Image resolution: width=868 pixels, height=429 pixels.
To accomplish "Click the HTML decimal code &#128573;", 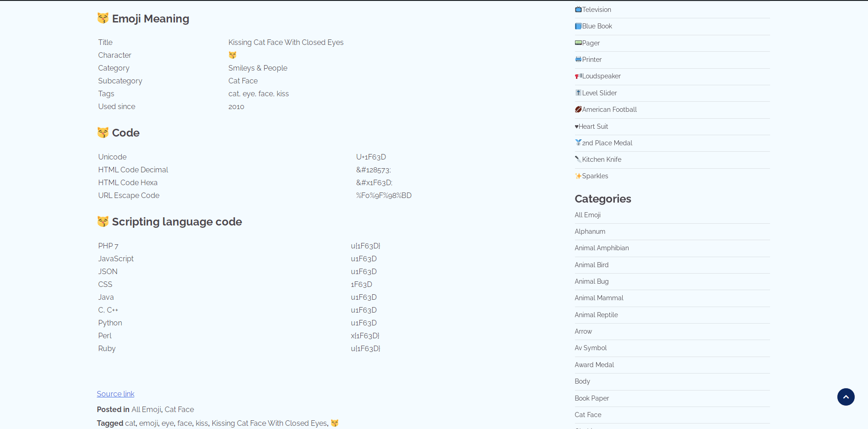I will [374, 170].
